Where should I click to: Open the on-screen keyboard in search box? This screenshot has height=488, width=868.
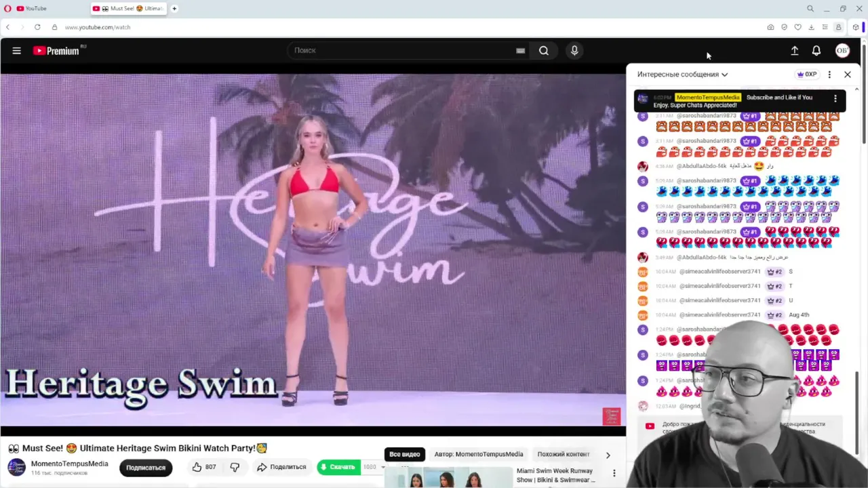(x=520, y=50)
